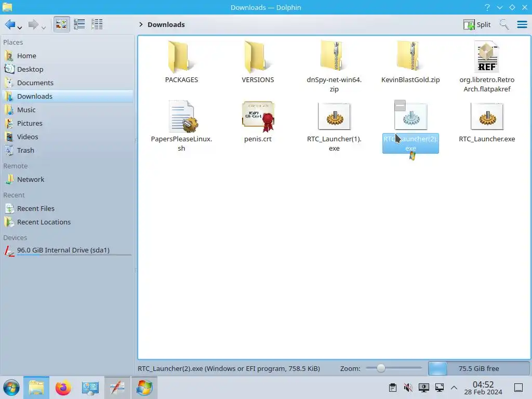Open Documents in Places panel
This screenshot has height=399, width=532.
68,83
